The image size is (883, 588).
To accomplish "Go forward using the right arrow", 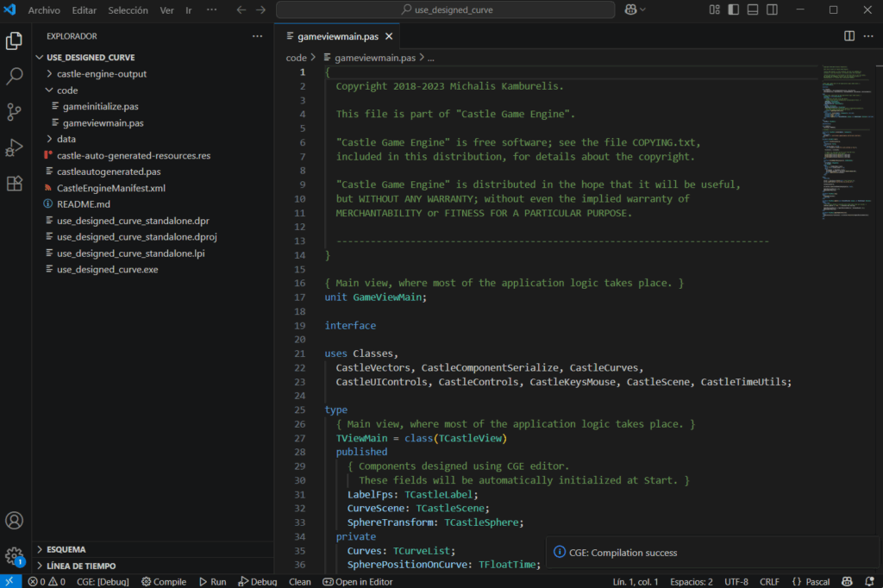I will pyautogui.click(x=260, y=10).
